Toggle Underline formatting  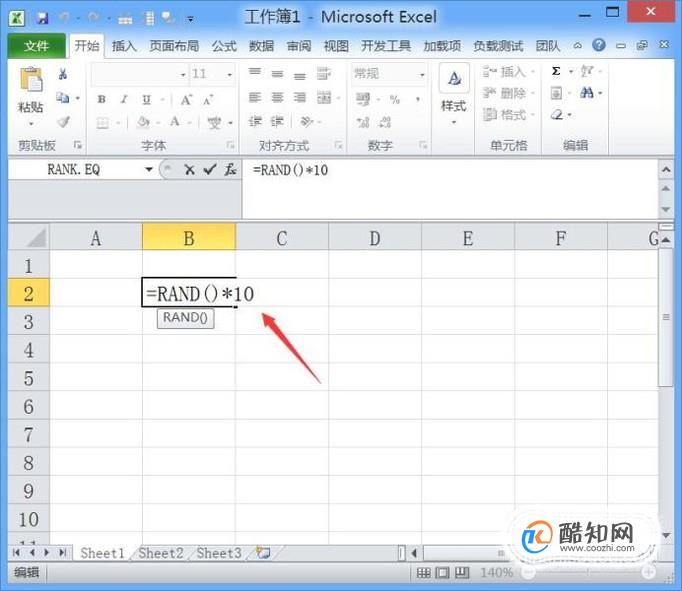147,100
